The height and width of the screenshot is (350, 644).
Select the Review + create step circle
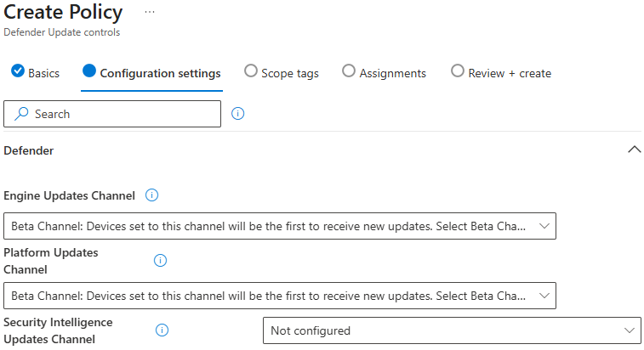[457, 71]
